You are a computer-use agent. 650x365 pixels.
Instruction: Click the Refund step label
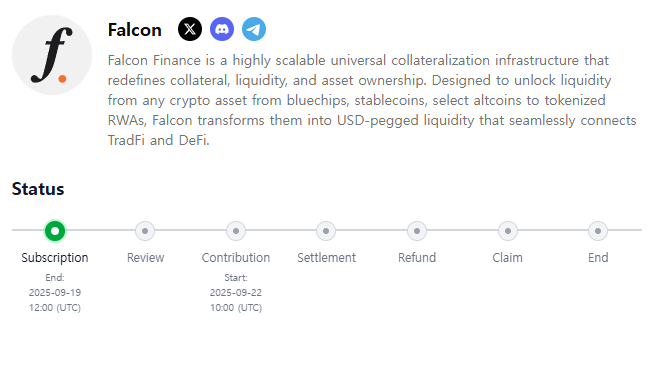pyautogui.click(x=417, y=258)
